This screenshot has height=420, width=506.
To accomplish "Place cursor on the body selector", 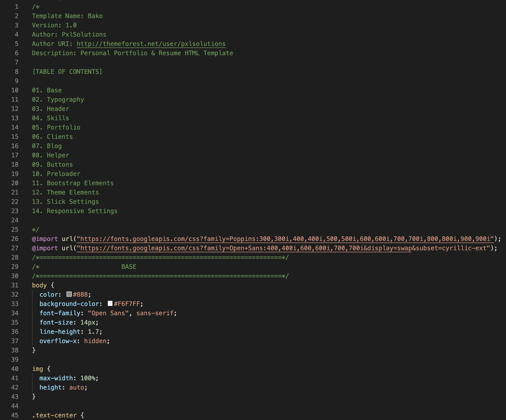I will coord(39,285).
